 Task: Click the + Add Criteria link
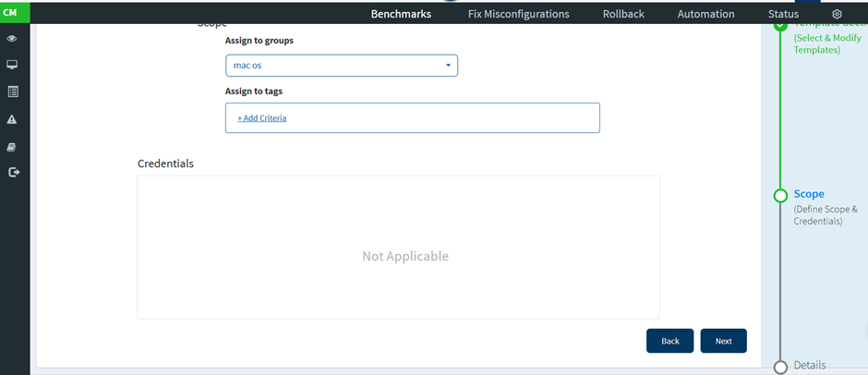pos(262,118)
